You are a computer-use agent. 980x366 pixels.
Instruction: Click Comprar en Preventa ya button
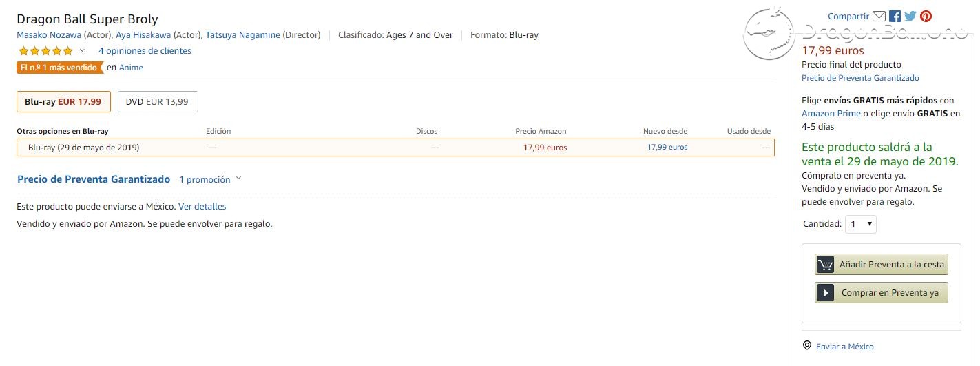882,293
